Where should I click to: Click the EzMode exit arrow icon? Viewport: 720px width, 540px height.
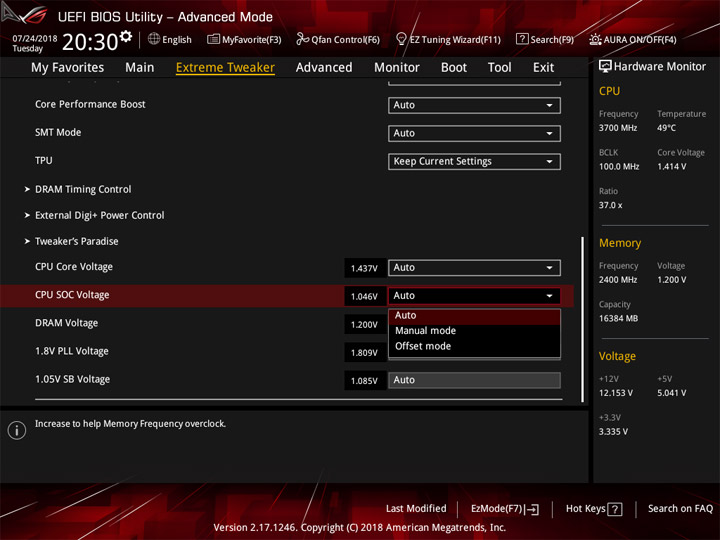point(532,509)
